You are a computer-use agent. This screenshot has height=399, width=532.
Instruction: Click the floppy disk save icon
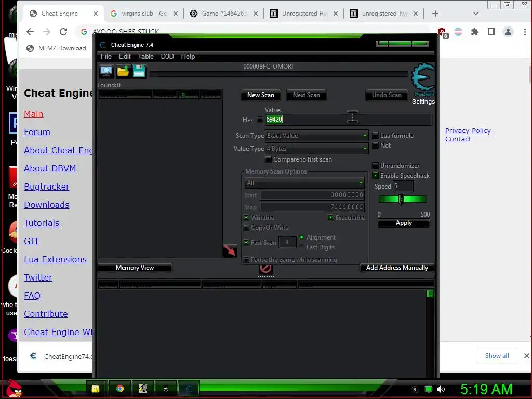139,71
